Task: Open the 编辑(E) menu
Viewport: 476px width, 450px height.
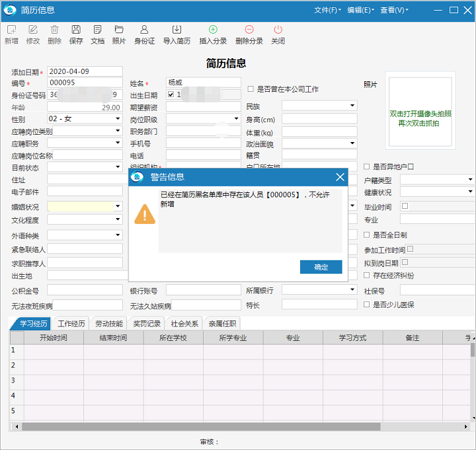Action: tap(361, 11)
